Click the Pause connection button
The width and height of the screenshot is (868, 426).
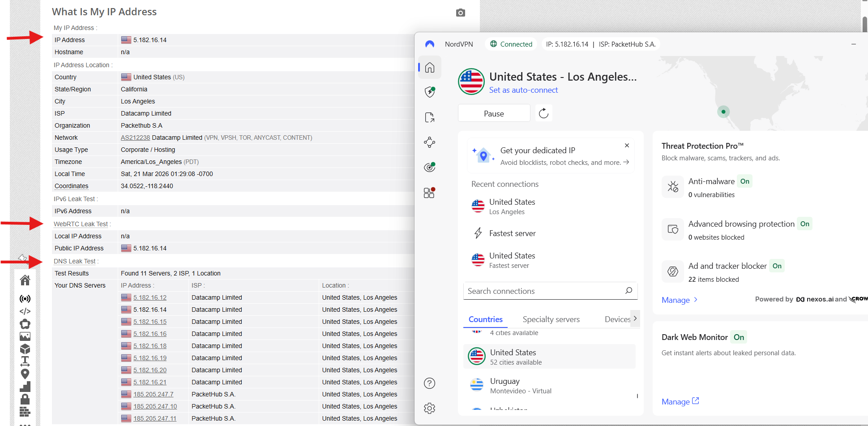coord(494,113)
